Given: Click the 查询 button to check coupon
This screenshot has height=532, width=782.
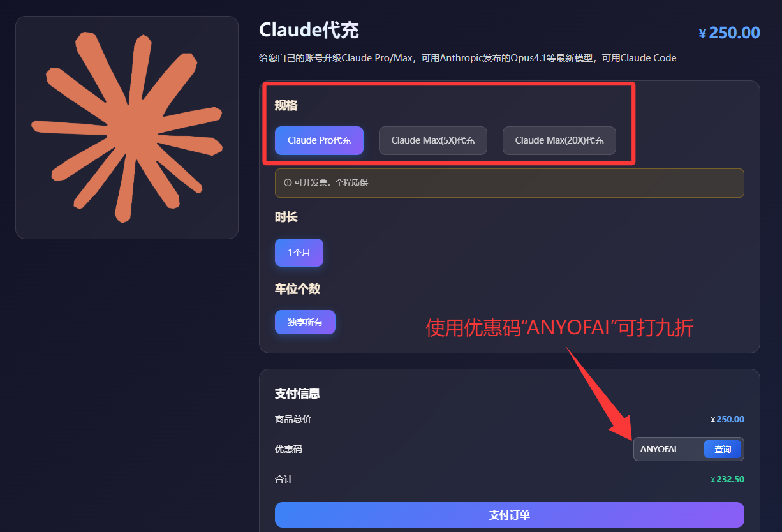Looking at the screenshot, I should click(723, 449).
